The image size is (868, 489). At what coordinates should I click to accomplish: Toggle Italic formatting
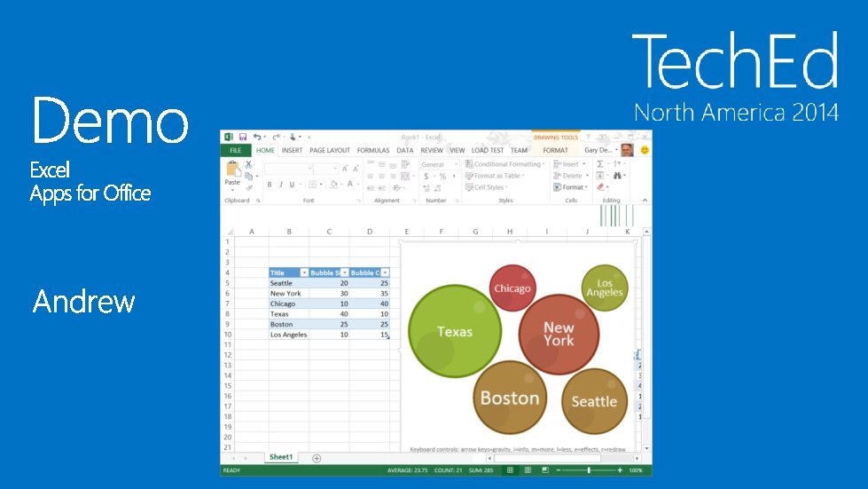point(281,185)
